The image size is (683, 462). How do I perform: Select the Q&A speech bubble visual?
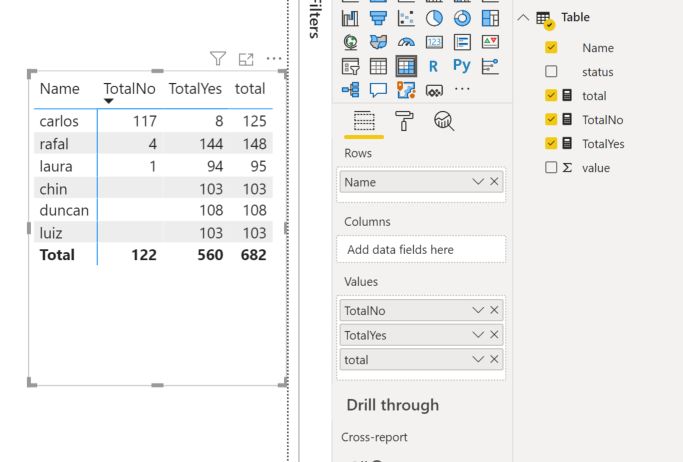[x=378, y=90]
